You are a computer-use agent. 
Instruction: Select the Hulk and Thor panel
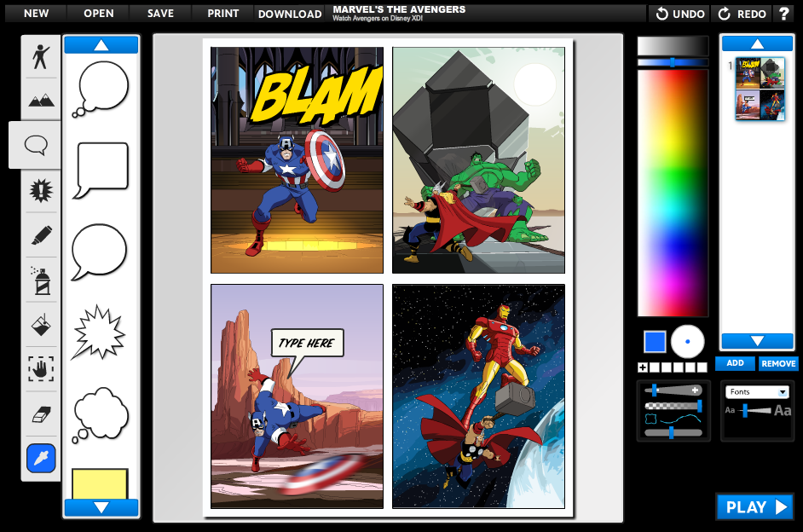(x=478, y=160)
